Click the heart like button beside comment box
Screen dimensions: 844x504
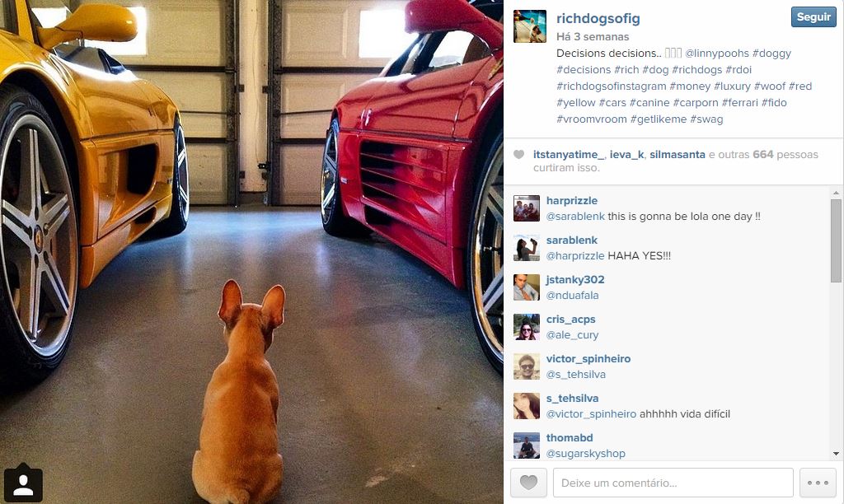pyautogui.click(x=528, y=483)
